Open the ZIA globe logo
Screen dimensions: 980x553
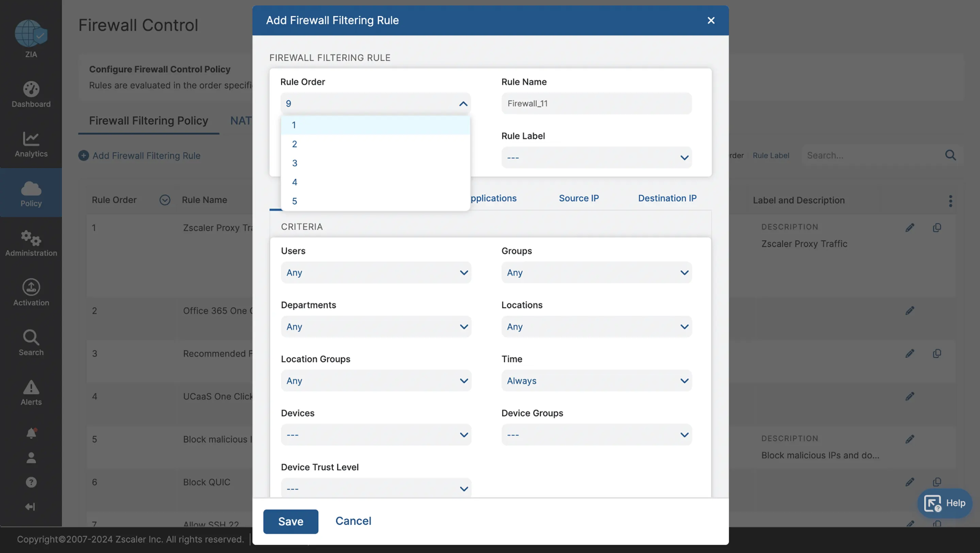pos(31,34)
